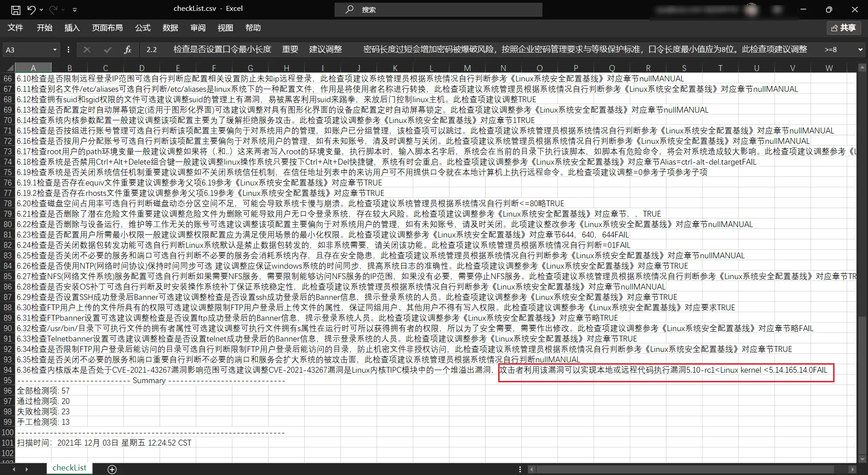This screenshot has height=475, width=868.
Task: Open the 公式 (Formulas) ribbon tab
Action: 143,28
